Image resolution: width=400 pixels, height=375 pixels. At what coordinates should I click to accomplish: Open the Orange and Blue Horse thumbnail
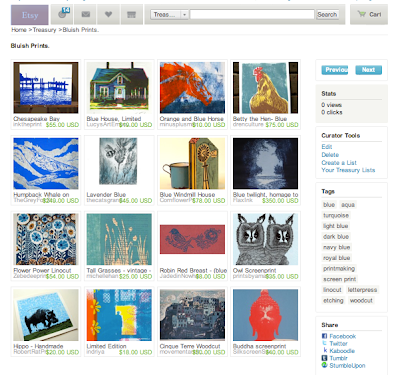(192, 88)
